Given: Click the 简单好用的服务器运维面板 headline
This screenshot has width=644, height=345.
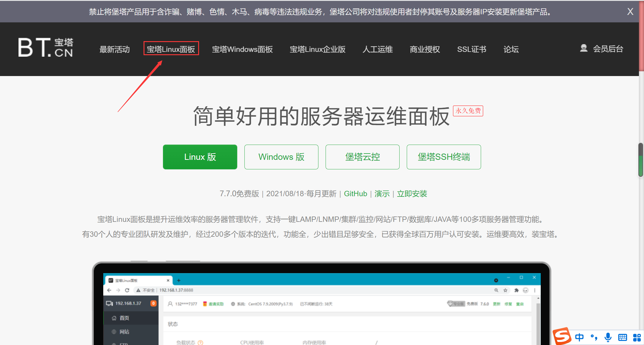Looking at the screenshot, I should click(x=321, y=116).
